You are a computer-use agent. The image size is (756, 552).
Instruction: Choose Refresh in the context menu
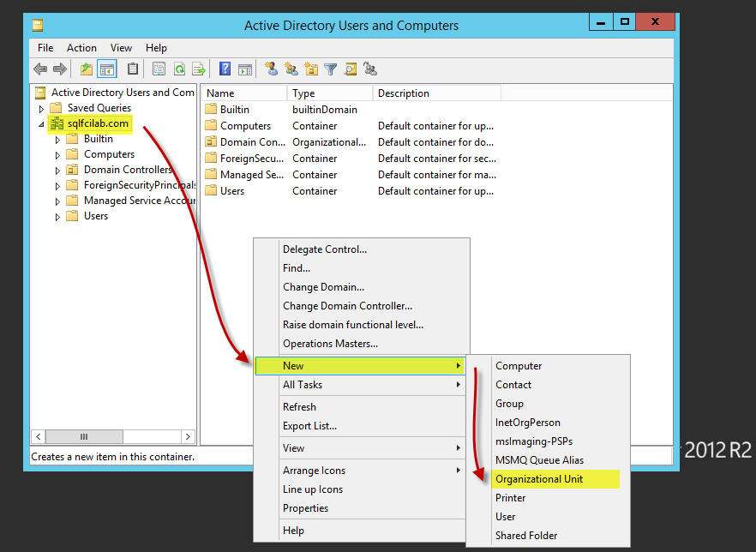pyautogui.click(x=360, y=407)
